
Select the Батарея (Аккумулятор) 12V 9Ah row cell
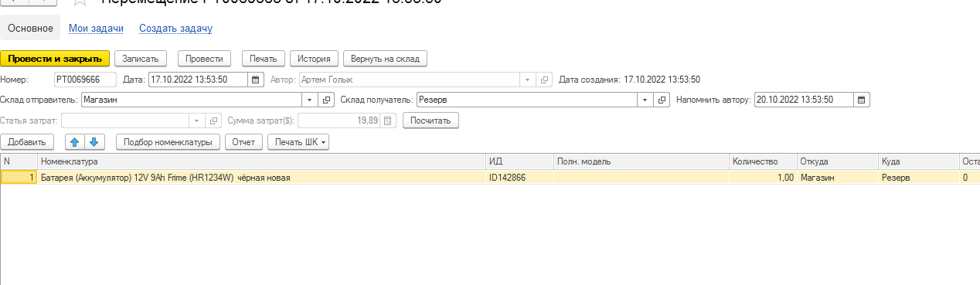[262, 178]
